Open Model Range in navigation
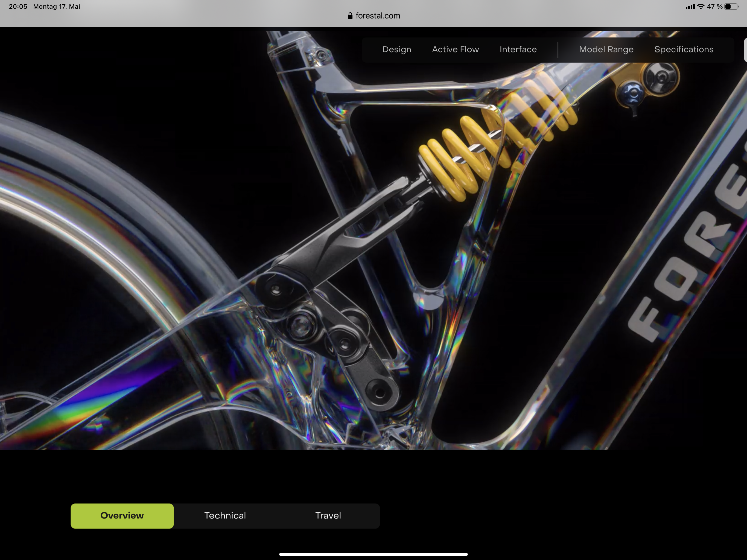 606,49
